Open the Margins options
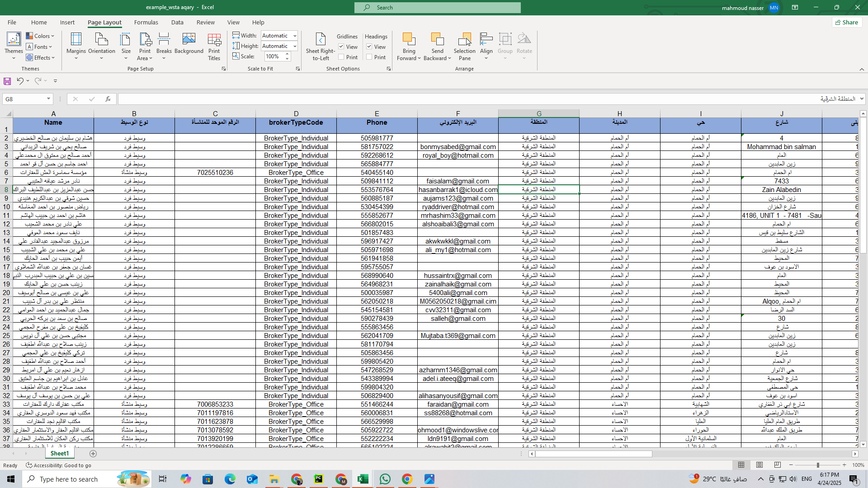Image resolution: width=868 pixels, height=488 pixels. click(x=76, y=46)
